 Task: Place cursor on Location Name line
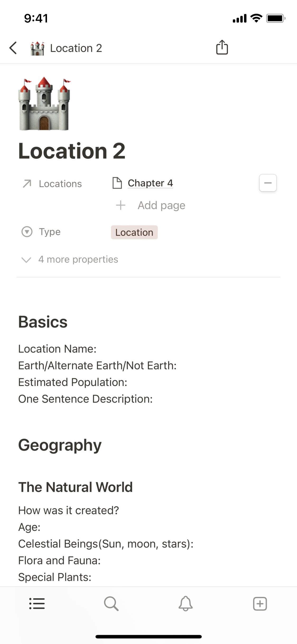point(57,349)
